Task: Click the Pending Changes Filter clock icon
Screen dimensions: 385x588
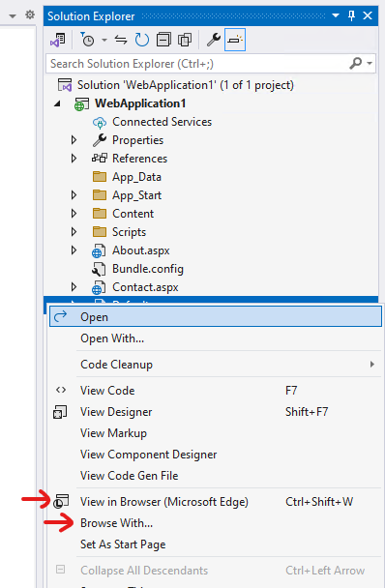Action: tap(87, 40)
